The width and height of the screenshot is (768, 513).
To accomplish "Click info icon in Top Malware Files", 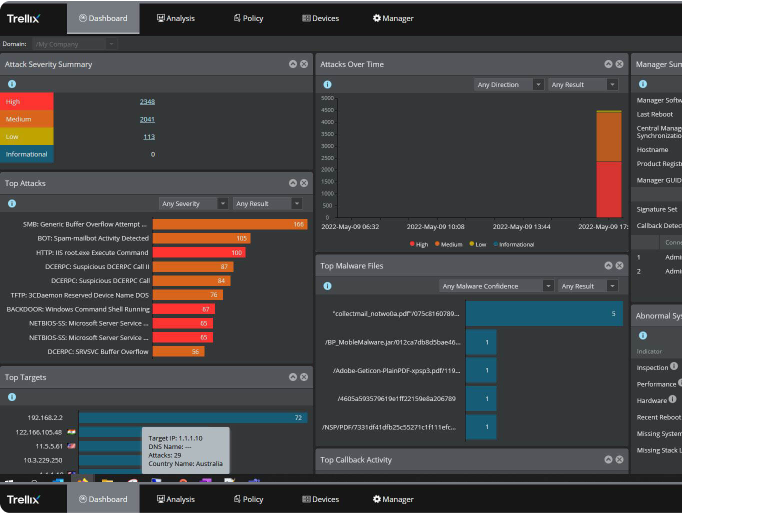I will point(327,286).
